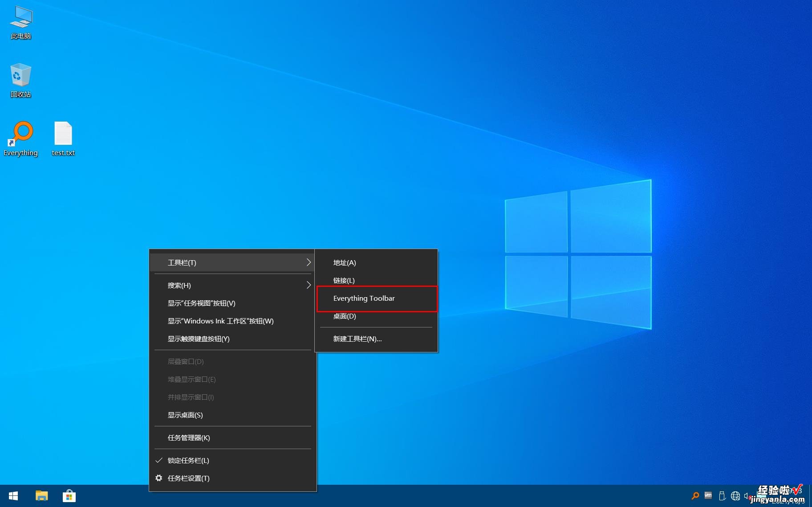Viewport: 812px width, 507px height.
Task: Open the Windows Start button
Action: (13, 496)
